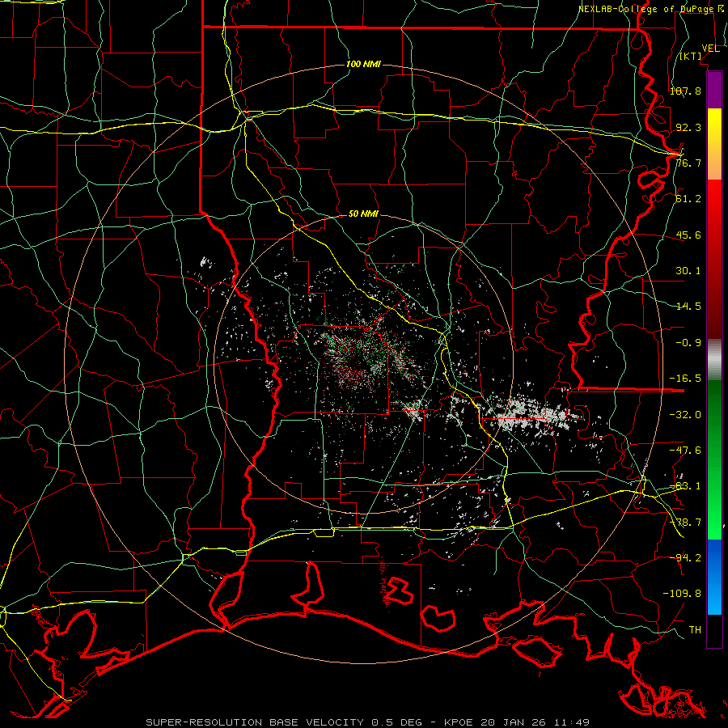Click the VEL legend heading
728x728 pixels.
tap(710, 49)
